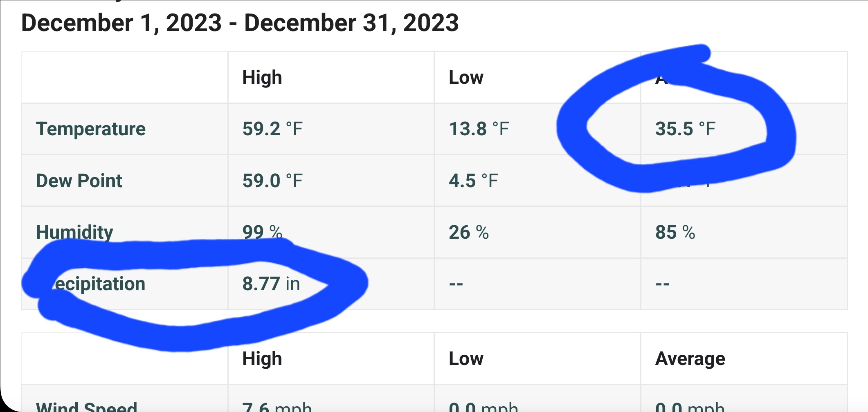
Task: Click the Temperature row label
Action: [91, 129]
